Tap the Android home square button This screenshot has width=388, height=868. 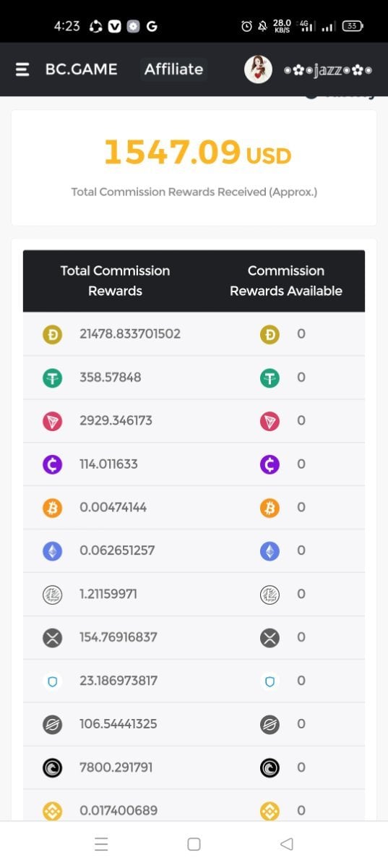point(194,844)
